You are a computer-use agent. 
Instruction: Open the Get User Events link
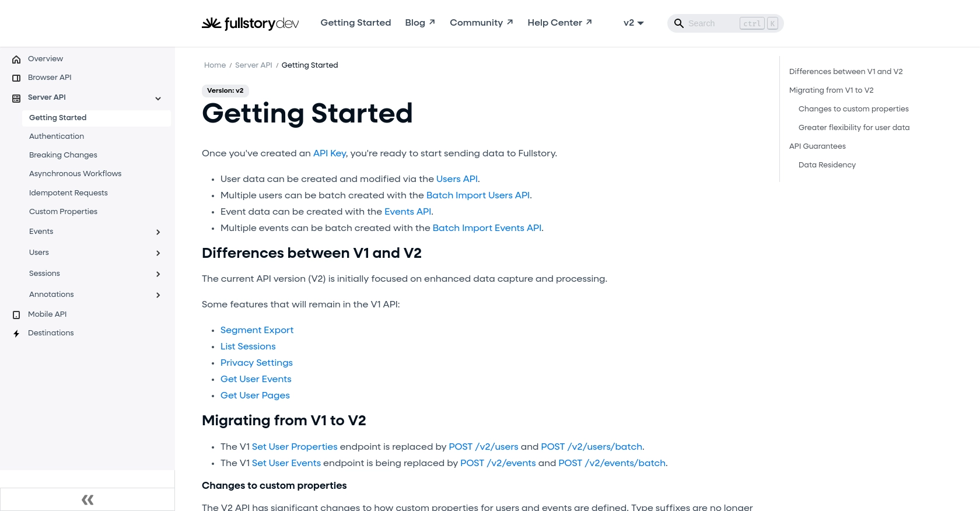[x=256, y=379]
